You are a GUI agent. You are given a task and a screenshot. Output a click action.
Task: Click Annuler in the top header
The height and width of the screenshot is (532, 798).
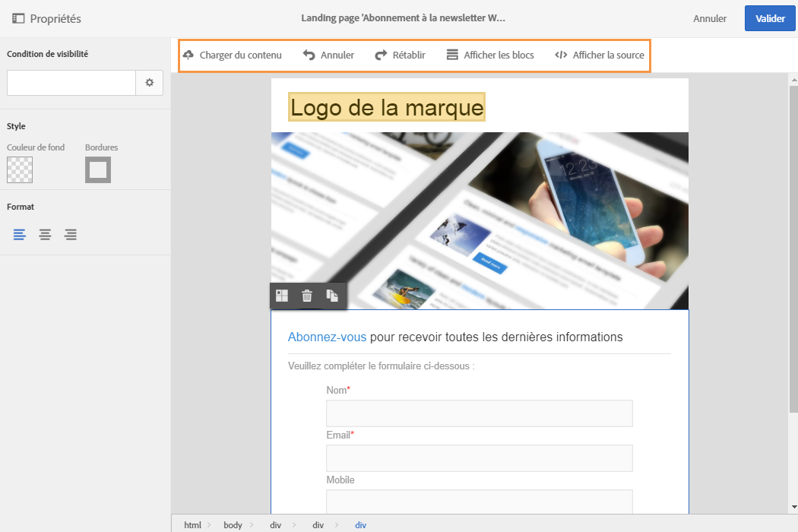(x=709, y=19)
